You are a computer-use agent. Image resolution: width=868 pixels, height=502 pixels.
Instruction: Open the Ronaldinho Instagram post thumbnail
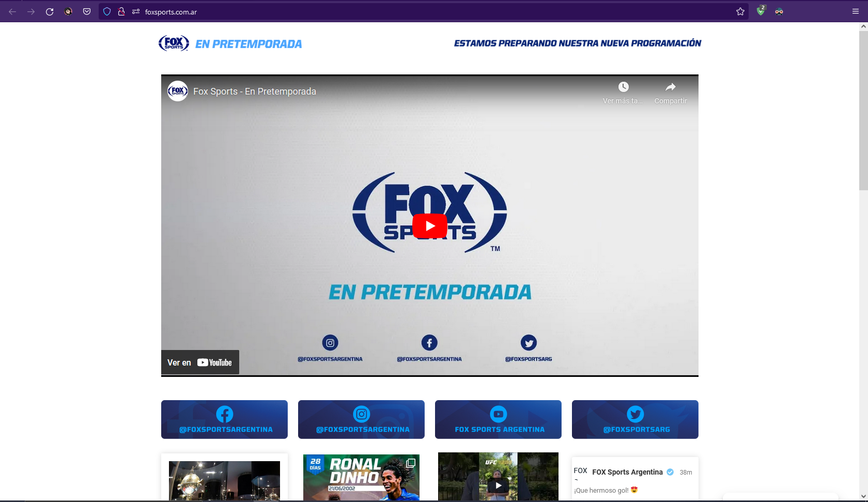(361, 477)
